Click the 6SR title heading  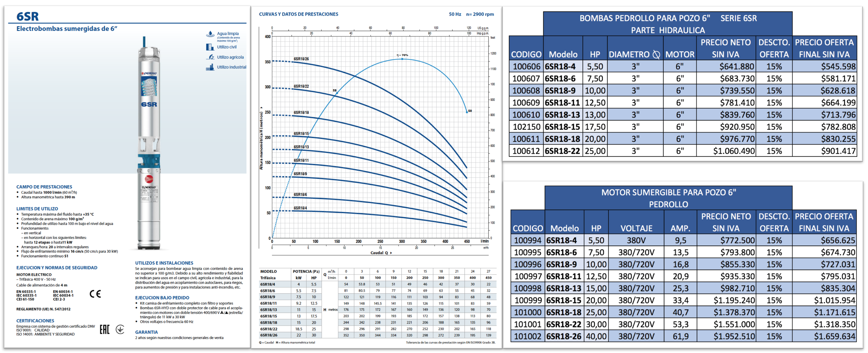click(x=28, y=16)
